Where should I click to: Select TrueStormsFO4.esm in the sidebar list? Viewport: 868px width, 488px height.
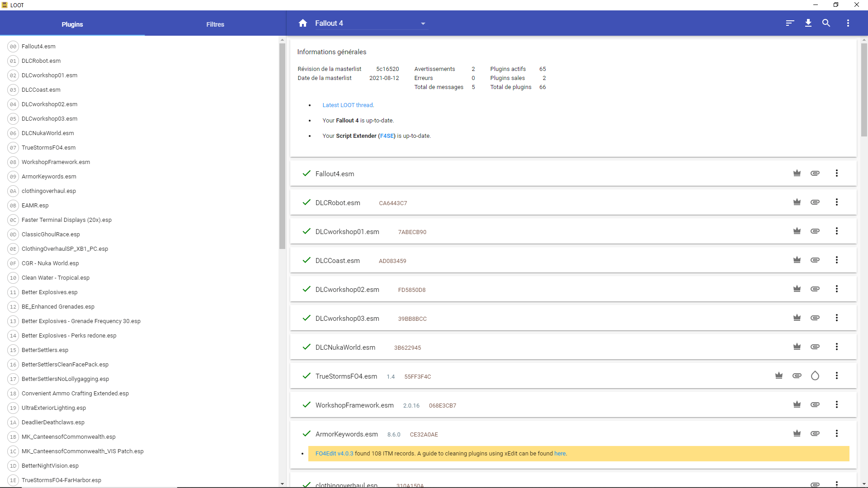pos(140,148)
